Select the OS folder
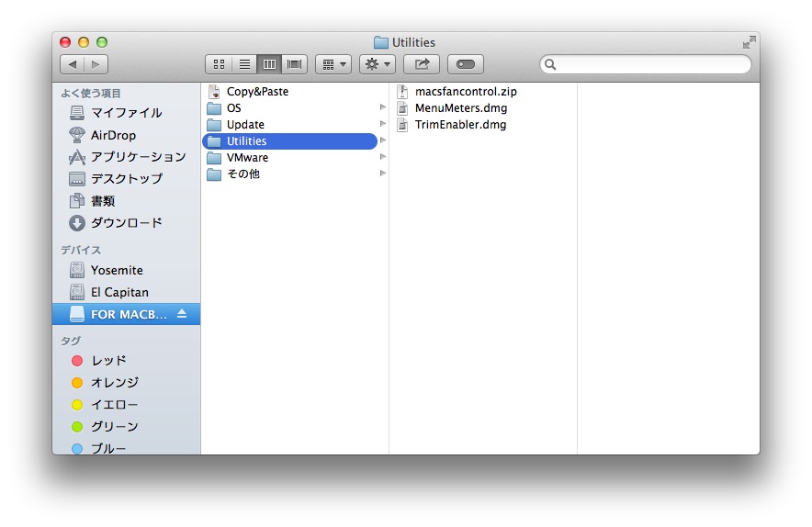812x527 pixels. point(290,108)
